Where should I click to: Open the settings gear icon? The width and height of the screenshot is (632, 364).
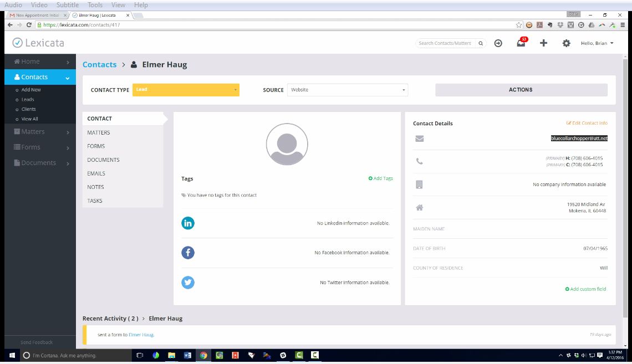click(x=566, y=43)
